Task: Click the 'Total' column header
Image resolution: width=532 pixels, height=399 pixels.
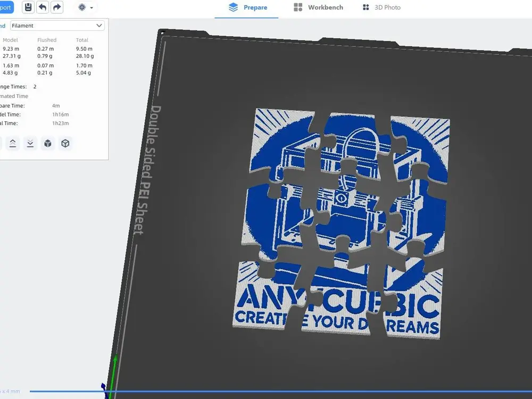Action: (82, 40)
